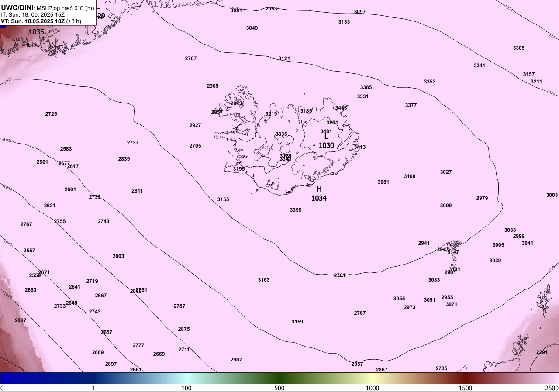Viewport: 559px width, 392px height.
Task: Click the height value 2875
Action: [x=184, y=329]
